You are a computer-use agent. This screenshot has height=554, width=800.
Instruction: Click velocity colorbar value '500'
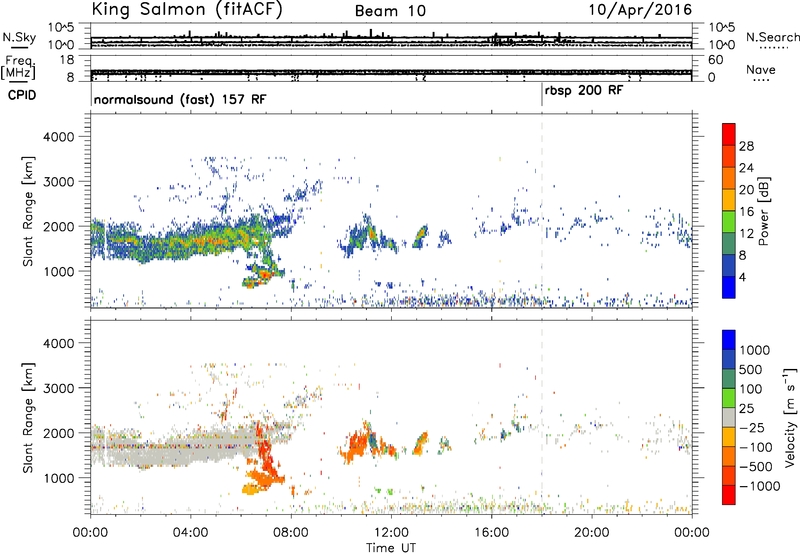click(751, 370)
